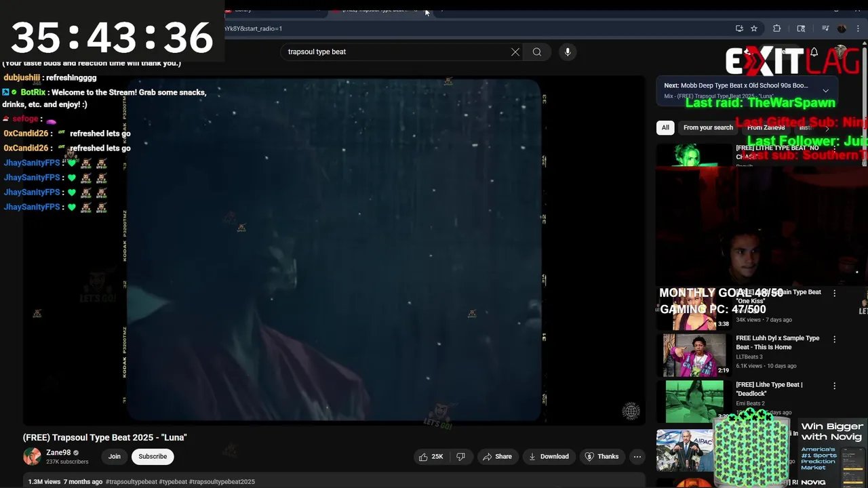Click the side panel search icon in toolbar
Image resolution: width=868 pixels, height=488 pixels.
point(801,28)
